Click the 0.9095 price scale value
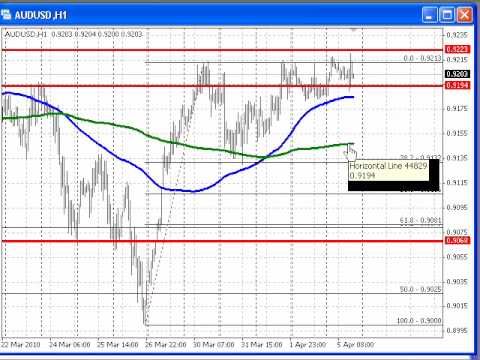The image size is (480, 360). coord(457,207)
